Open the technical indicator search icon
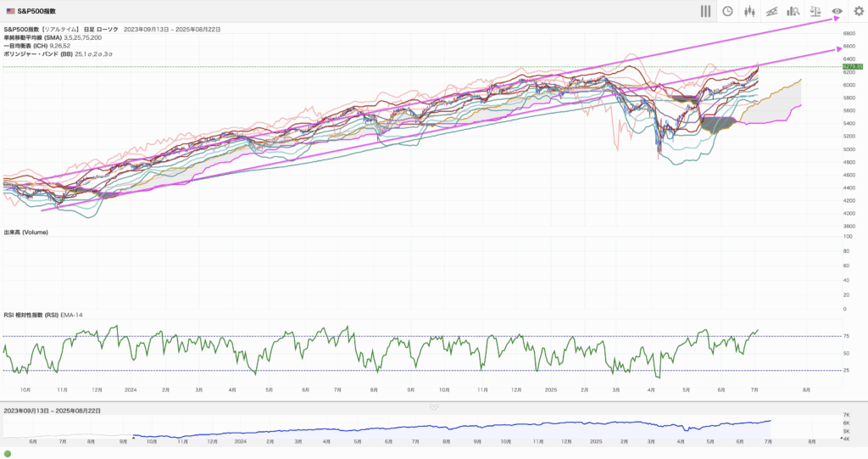Image resolution: width=868 pixels, height=459 pixels. [793, 11]
